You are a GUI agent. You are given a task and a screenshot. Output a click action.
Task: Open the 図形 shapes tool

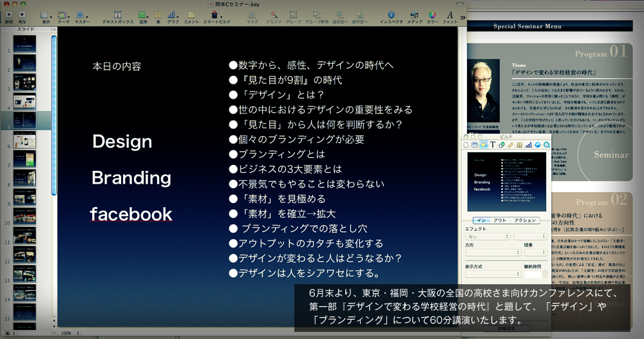[x=143, y=17]
